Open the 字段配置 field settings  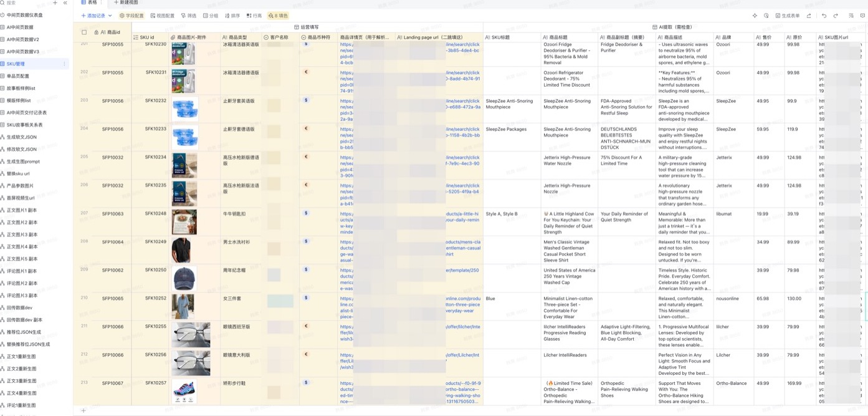(x=131, y=16)
